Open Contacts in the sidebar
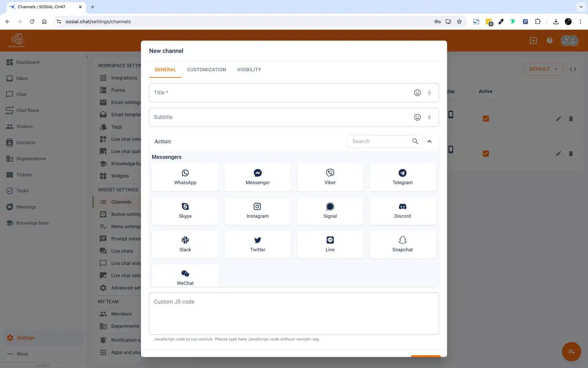 26,142
